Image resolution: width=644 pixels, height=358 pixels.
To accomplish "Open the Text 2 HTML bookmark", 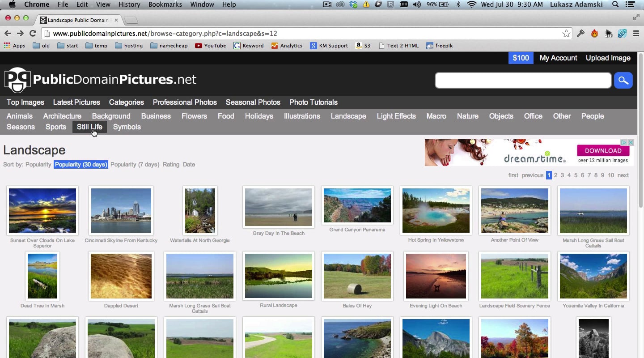I will click(398, 46).
